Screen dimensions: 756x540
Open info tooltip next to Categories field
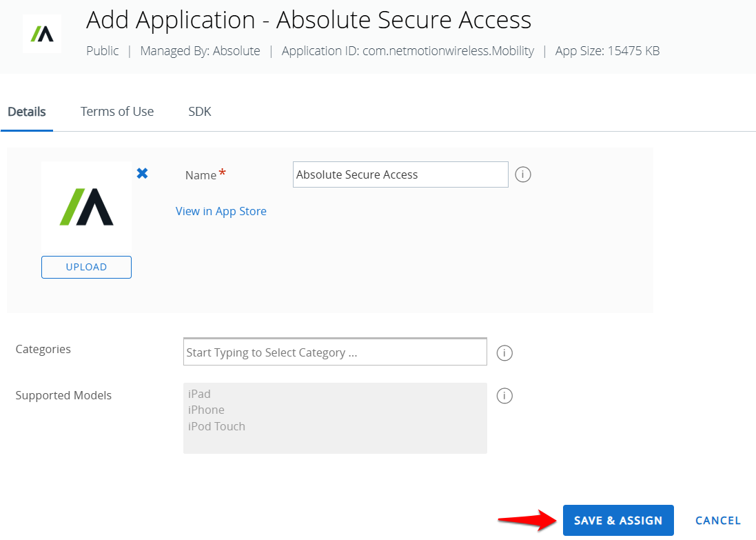504,353
